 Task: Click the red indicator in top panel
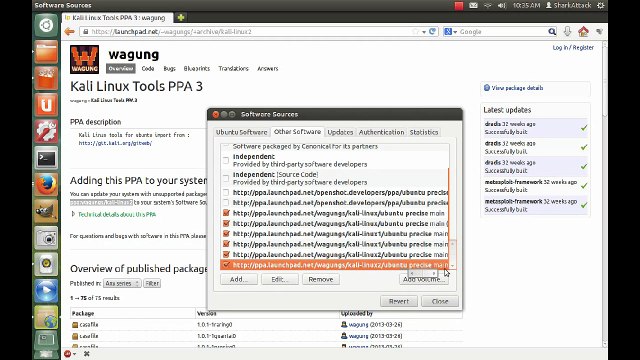pyautogui.click(x=459, y=5)
